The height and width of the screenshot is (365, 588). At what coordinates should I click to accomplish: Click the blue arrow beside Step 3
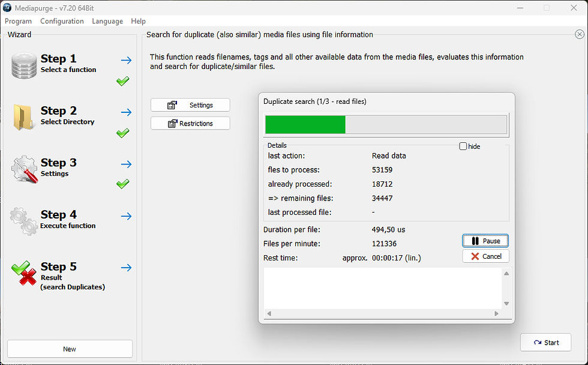[x=127, y=164]
